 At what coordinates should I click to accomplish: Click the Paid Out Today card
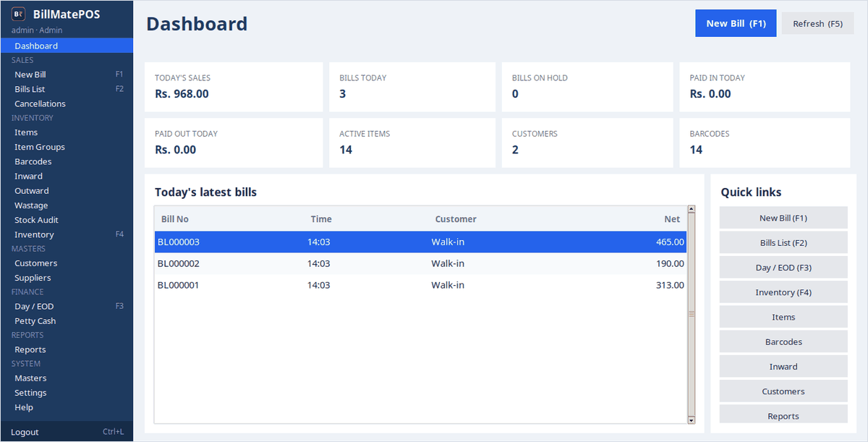click(x=234, y=143)
